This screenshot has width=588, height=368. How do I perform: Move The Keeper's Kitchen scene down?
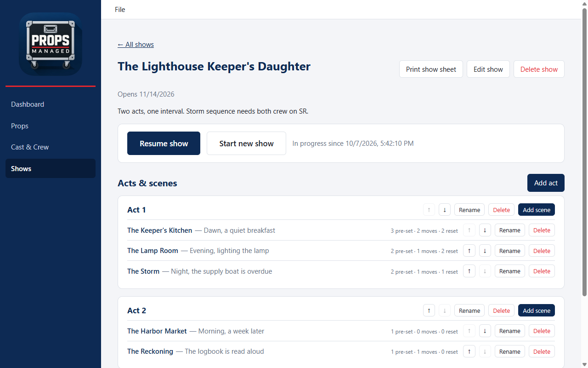click(485, 230)
